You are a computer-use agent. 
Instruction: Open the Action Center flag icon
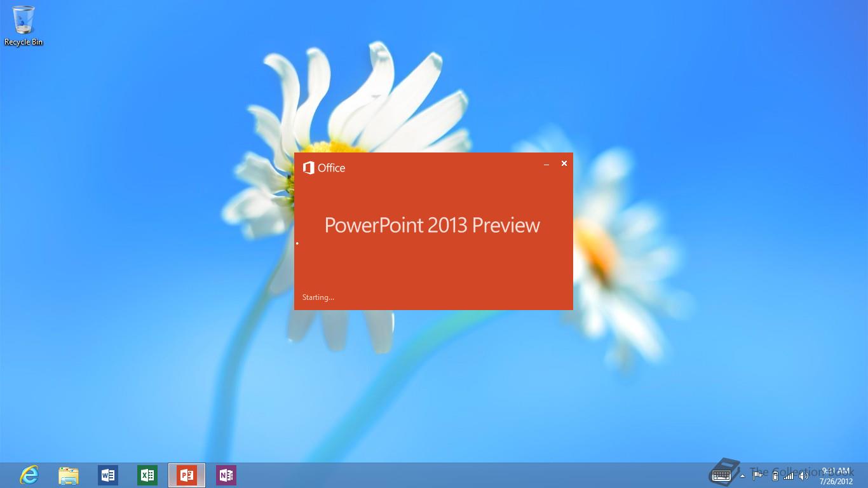click(x=757, y=475)
